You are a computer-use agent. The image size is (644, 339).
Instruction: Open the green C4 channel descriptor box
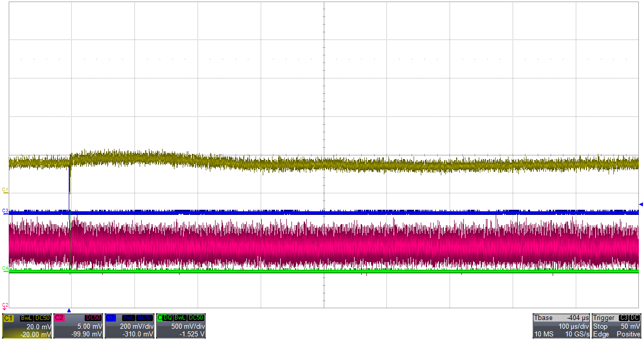(181, 326)
